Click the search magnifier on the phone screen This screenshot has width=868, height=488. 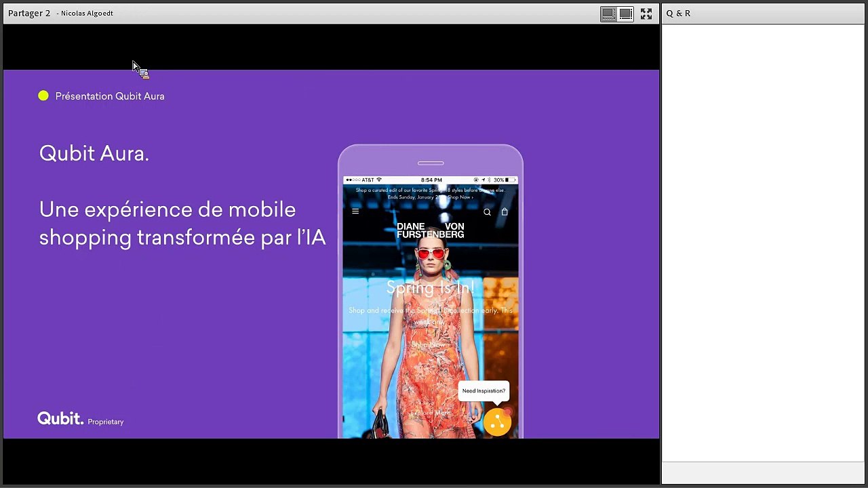tap(487, 212)
